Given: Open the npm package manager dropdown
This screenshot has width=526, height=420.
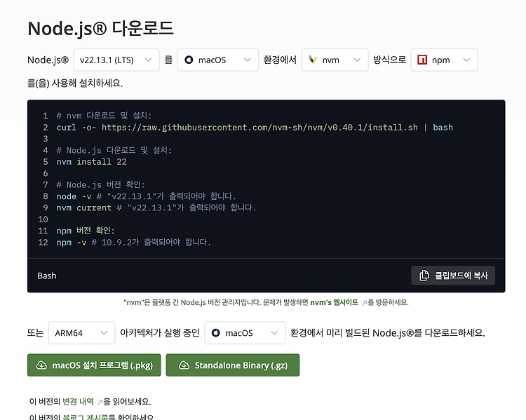Looking at the screenshot, I should pos(444,60).
